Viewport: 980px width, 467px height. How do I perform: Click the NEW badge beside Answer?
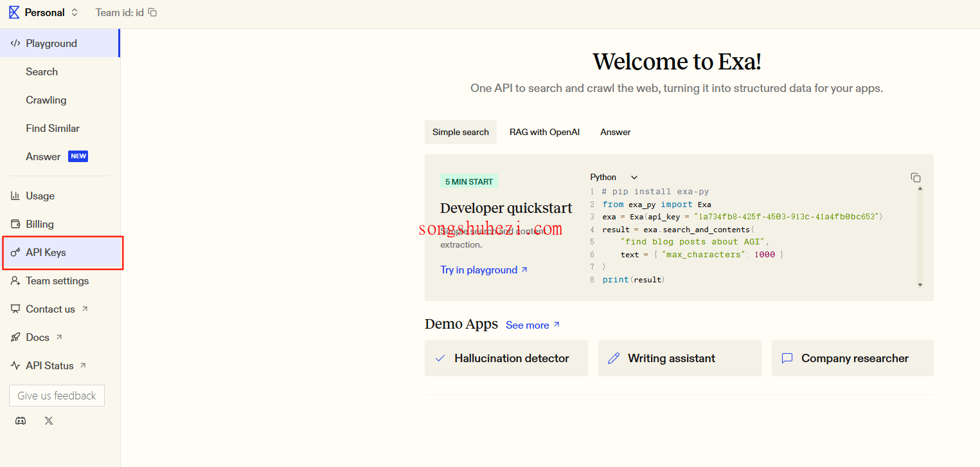tap(78, 156)
